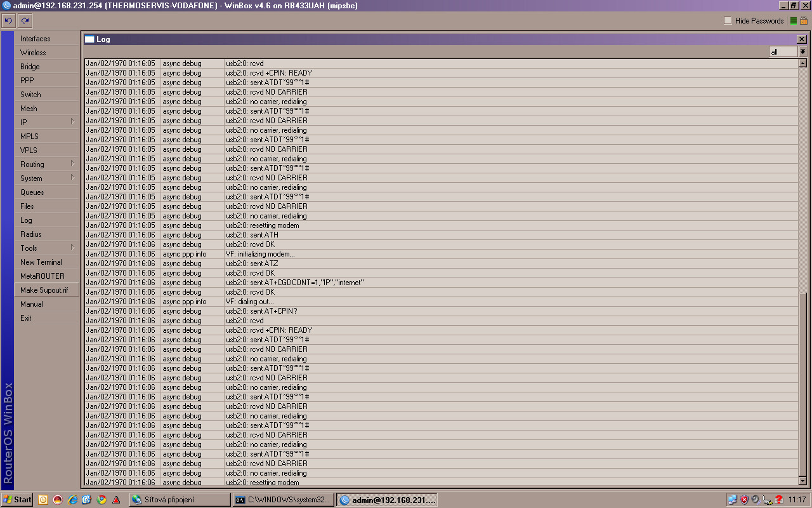Viewport: 812px width, 508px height.
Task: Launch Internet Explorer from quick launch
Action: click(72, 500)
